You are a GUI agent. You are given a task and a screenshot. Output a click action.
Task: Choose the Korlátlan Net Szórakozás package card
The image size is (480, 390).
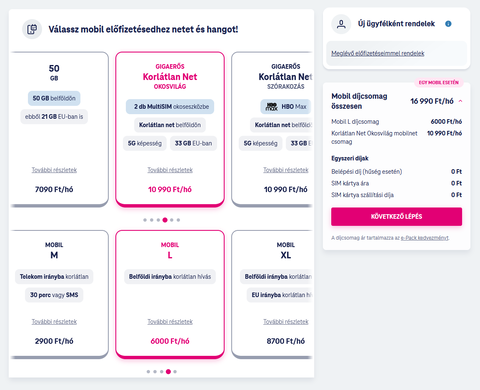coord(272,129)
